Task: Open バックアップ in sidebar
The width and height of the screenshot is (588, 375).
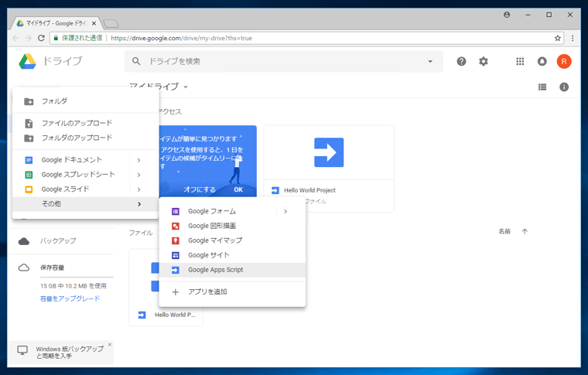Action: [x=58, y=241]
